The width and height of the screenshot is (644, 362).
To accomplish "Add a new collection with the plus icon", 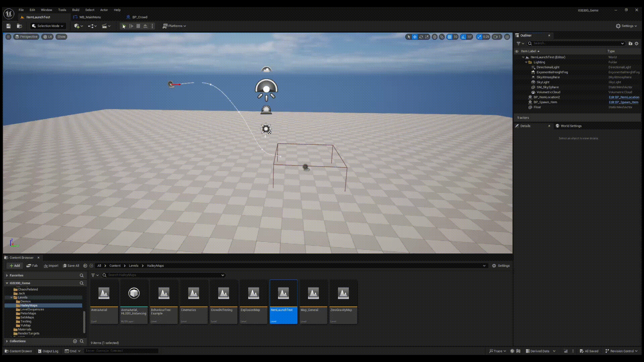I will [x=75, y=341].
